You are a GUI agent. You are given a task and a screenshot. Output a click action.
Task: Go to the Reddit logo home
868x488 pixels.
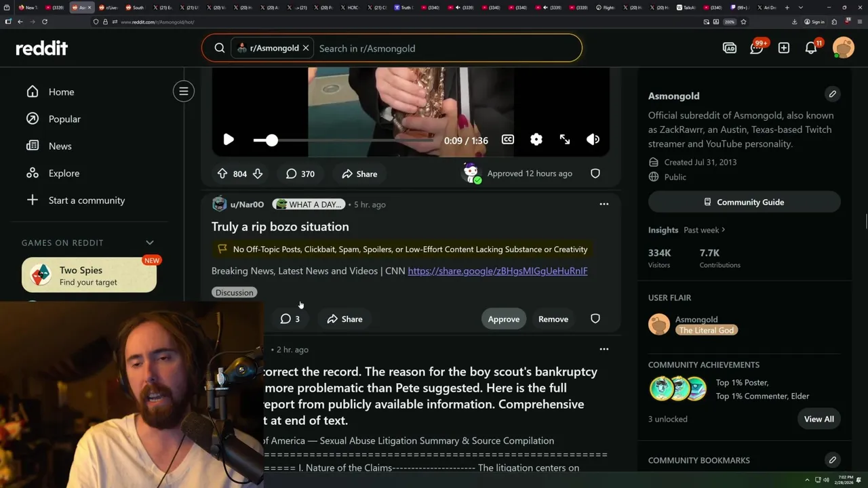click(42, 48)
